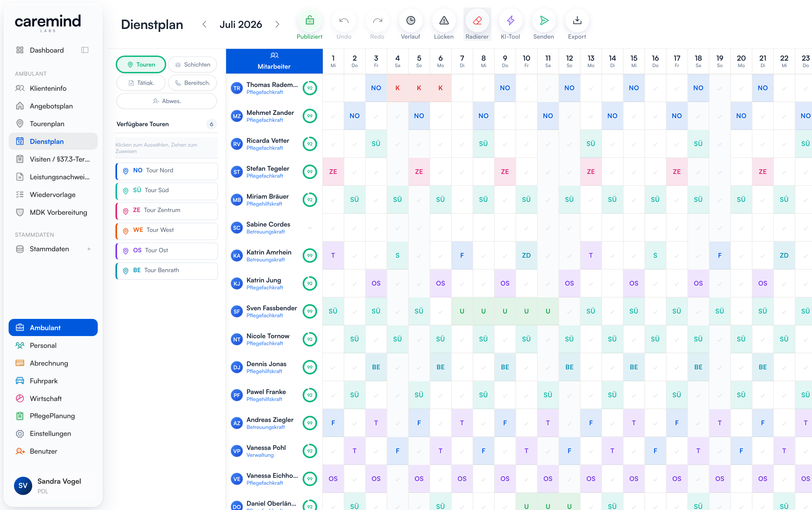Toggle the Schichten filter pill
Image resolution: width=812 pixels, height=510 pixels.
coord(193,64)
